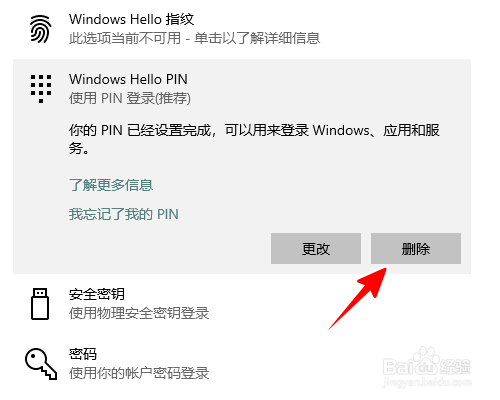Click the 删除 button to remove PIN

point(416,249)
